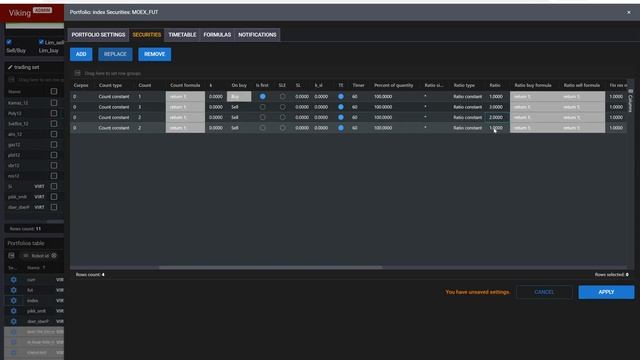The image size is (640, 360).
Task: Toggle Is first in the third row
Action: pos(262,118)
